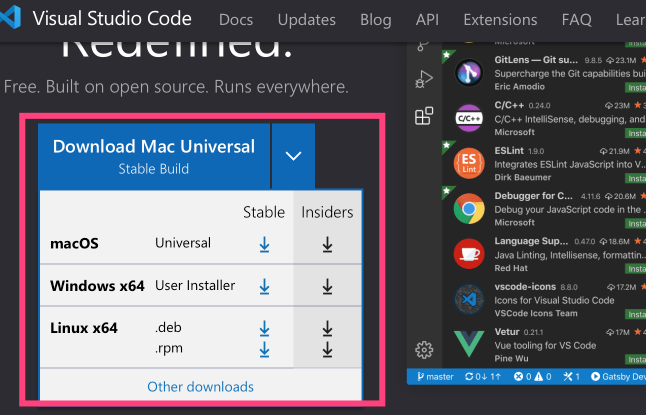
Task: Click Install button for ESLint extension
Action: [636, 178]
